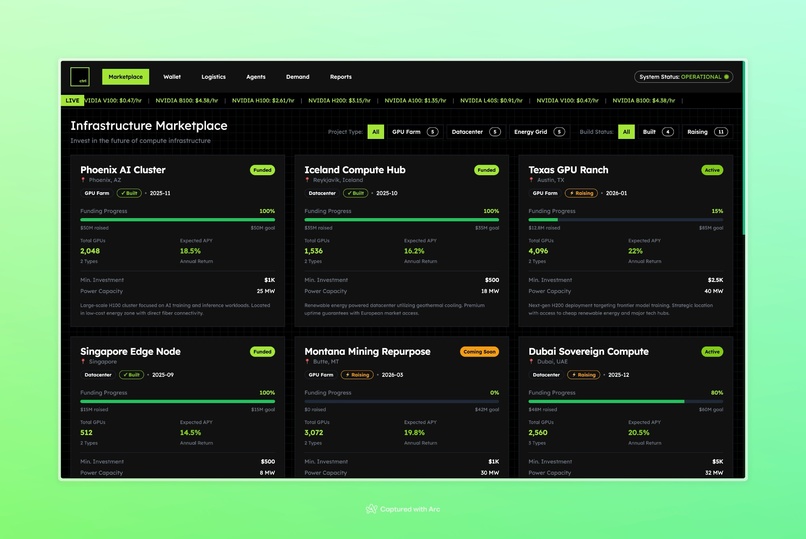Click the GPU Farm tag on Montana card
Viewport: 806px width, 539px height.
321,375
